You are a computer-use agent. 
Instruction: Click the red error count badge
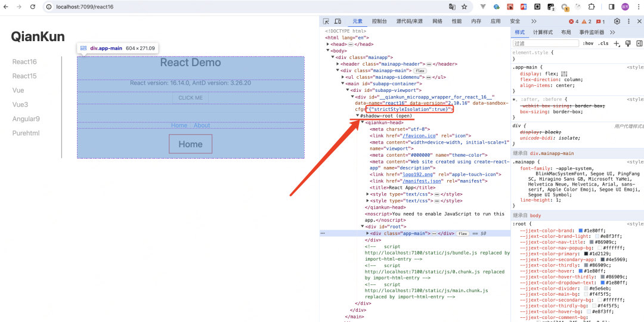tap(574, 21)
